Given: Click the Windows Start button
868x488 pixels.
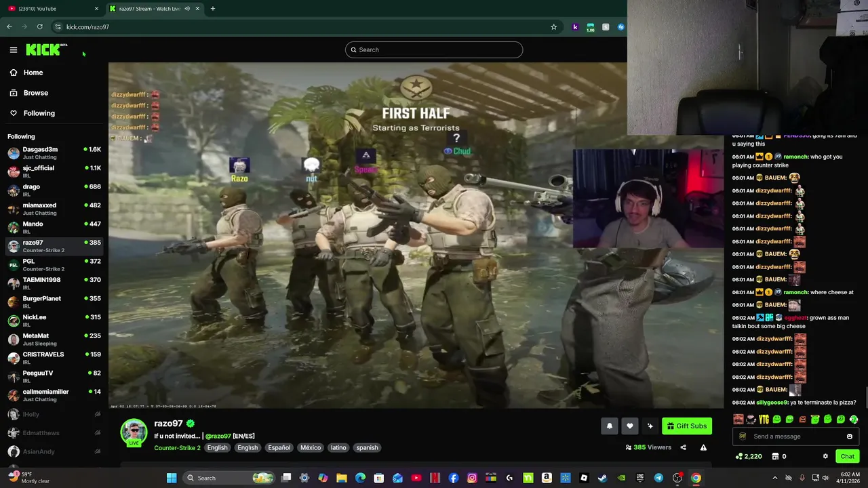Looking at the screenshot, I should [x=172, y=478].
